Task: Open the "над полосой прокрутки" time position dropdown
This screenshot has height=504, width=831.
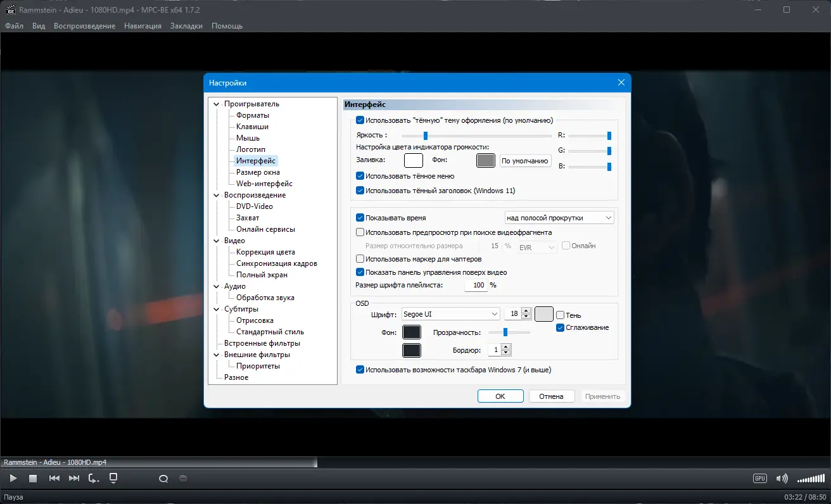Action: click(559, 218)
